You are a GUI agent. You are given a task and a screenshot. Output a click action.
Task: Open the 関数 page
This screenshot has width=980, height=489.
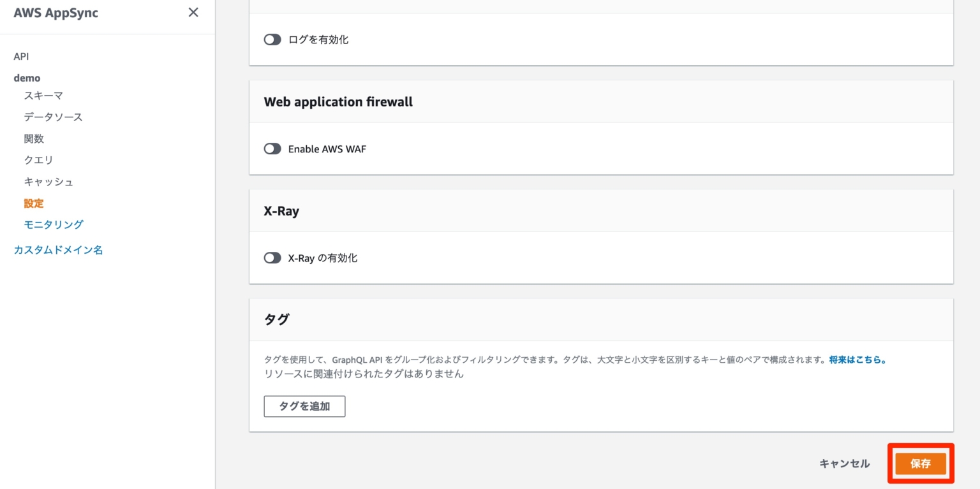click(x=33, y=138)
